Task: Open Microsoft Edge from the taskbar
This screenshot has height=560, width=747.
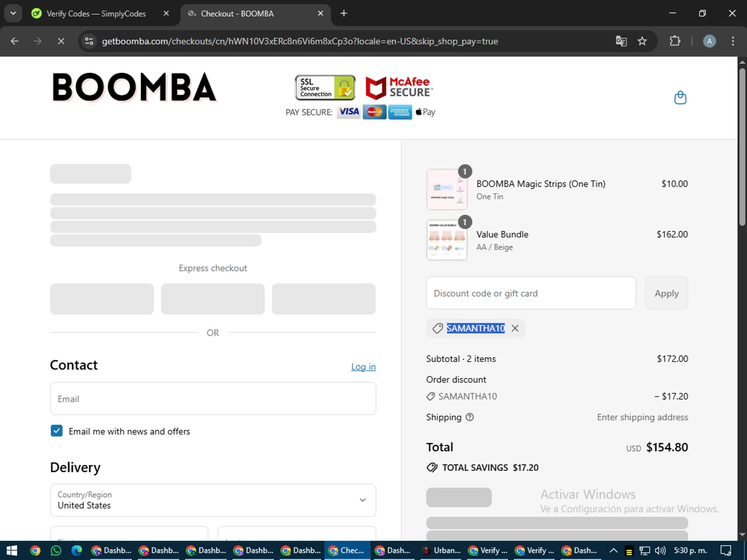Action: 77,551
